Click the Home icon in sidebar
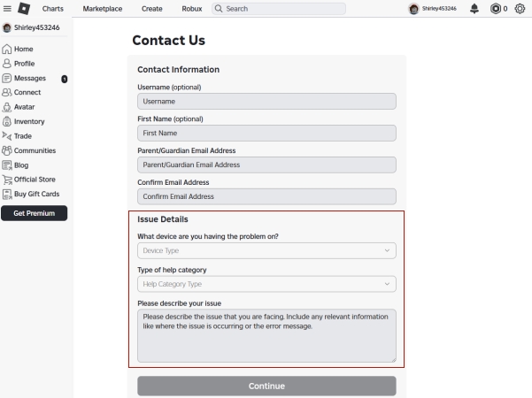The image size is (532, 398). [x=8, y=50]
